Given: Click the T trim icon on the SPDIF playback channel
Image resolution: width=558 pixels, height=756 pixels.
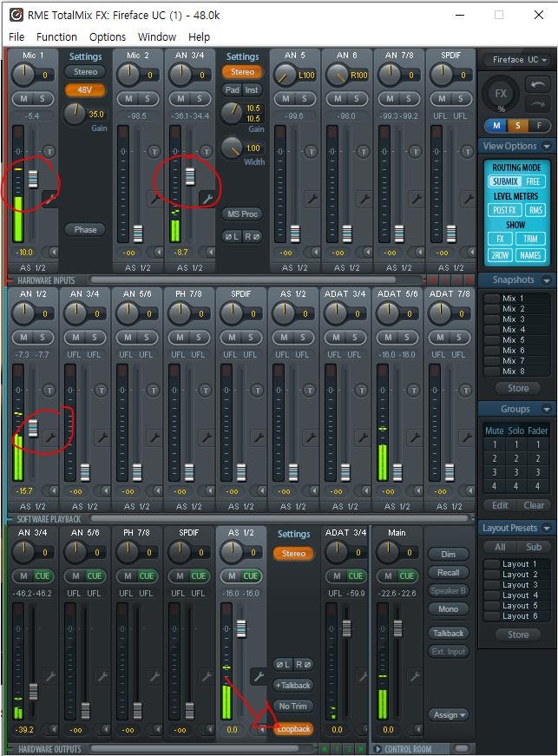Looking at the screenshot, I should click(x=258, y=390).
